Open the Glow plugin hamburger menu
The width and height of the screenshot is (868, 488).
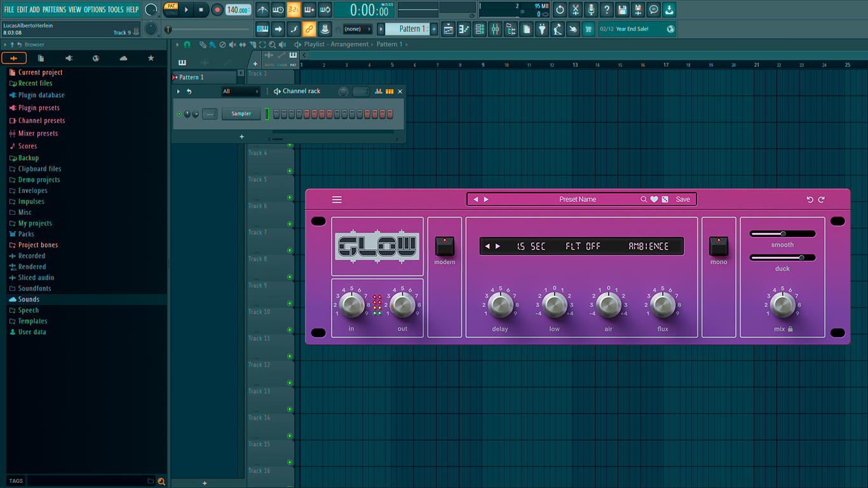click(x=337, y=200)
